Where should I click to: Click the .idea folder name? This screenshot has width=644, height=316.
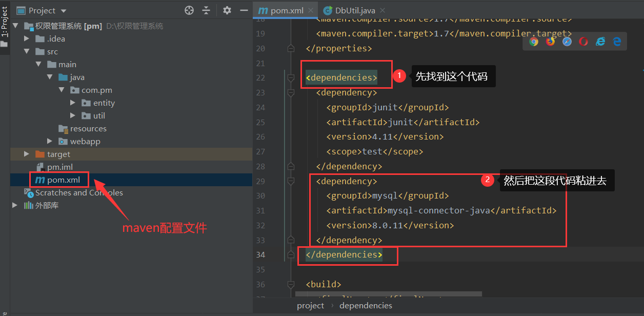pyautogui.click(x=56, y=38)
